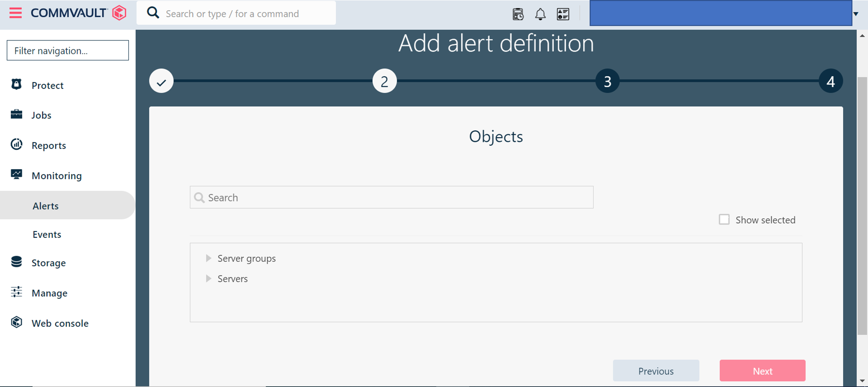The height and width of the screenshot is (387, 868).
Task: Open the notifications bell
Action: click(x=540, y=14)
